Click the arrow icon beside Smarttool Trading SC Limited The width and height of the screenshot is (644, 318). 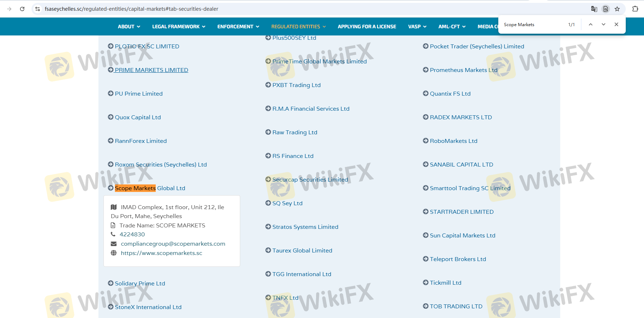426,188
